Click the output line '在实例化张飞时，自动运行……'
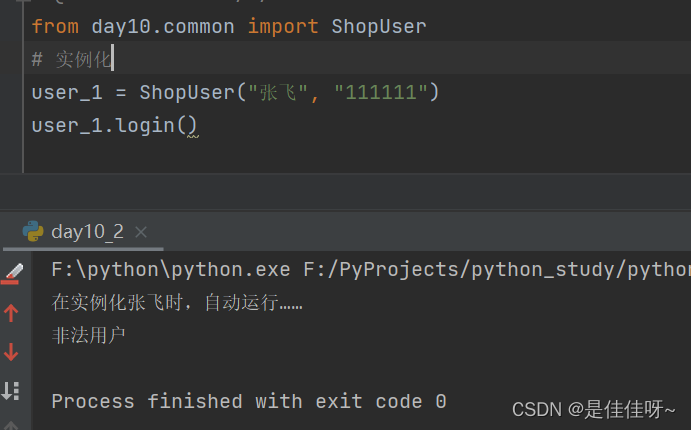The height and width of the screenshot is (430, 691). pyautogui.click(x=177, y=303)
